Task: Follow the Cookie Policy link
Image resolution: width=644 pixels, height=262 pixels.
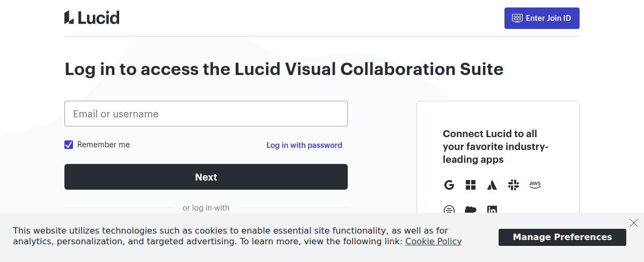Action: (x=434, y=241)
